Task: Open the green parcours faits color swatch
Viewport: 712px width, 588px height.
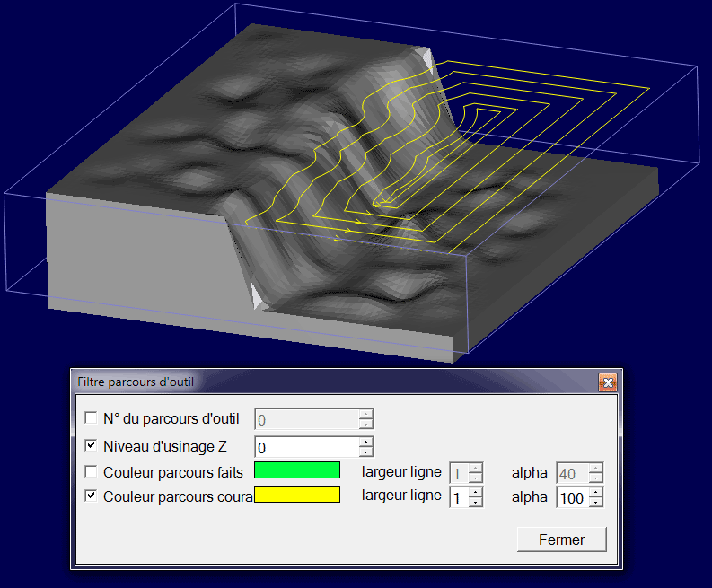Action: [x=297, y=470]
